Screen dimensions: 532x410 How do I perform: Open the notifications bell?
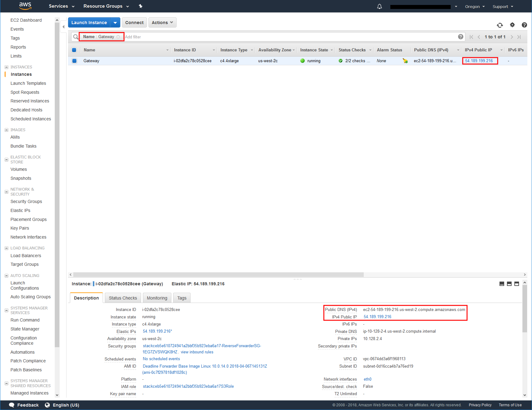379,6
